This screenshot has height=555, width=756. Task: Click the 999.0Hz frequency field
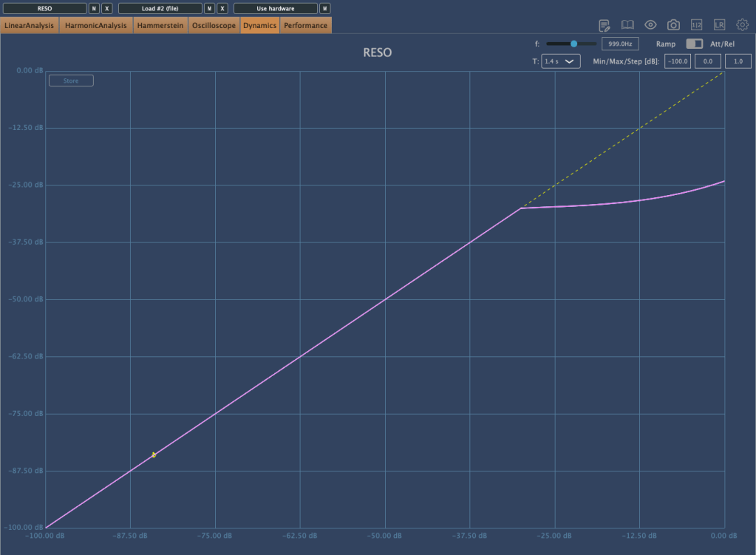coord(620,44)
